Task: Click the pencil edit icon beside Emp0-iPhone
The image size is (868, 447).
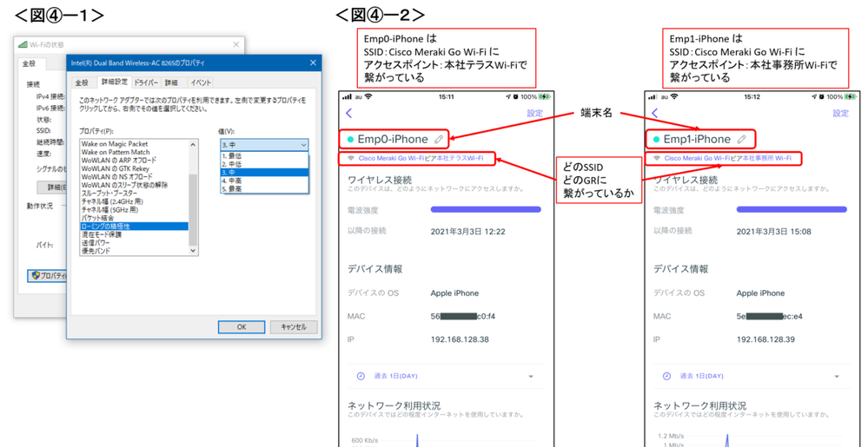Action: pos(439,139)
